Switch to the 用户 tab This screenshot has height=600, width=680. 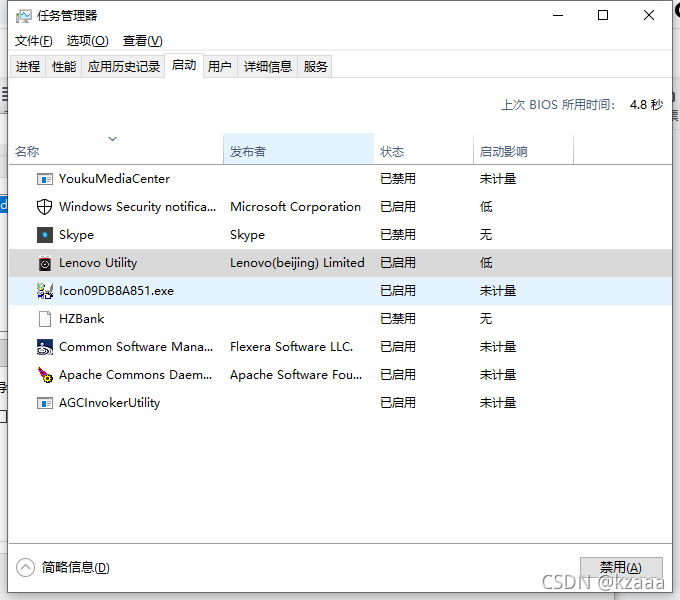click(x=219, y=66)
